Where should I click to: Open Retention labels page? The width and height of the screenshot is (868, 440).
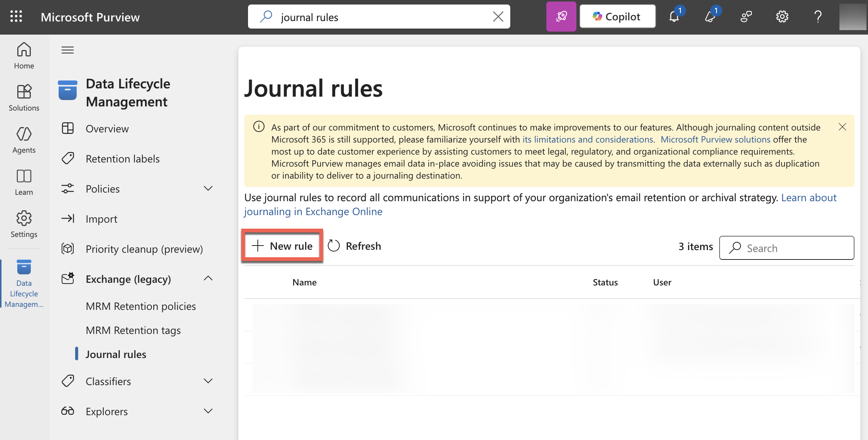(122, 159)
